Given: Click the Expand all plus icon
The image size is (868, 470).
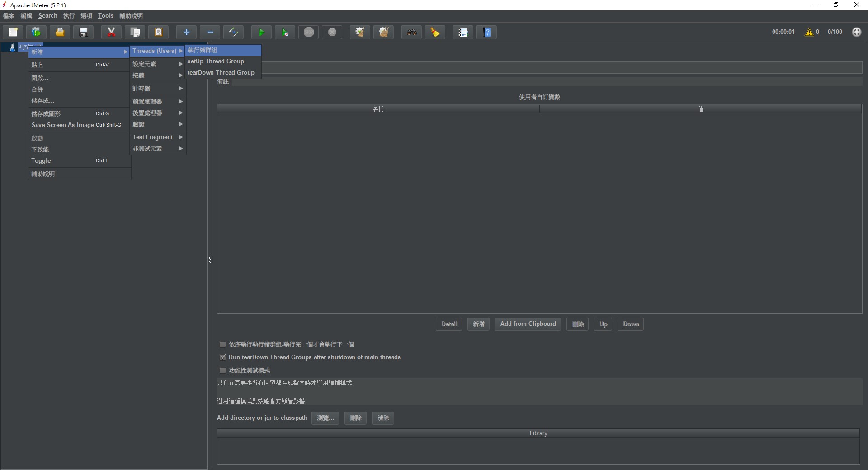Looking at the screenshot, I should (186, 32).
